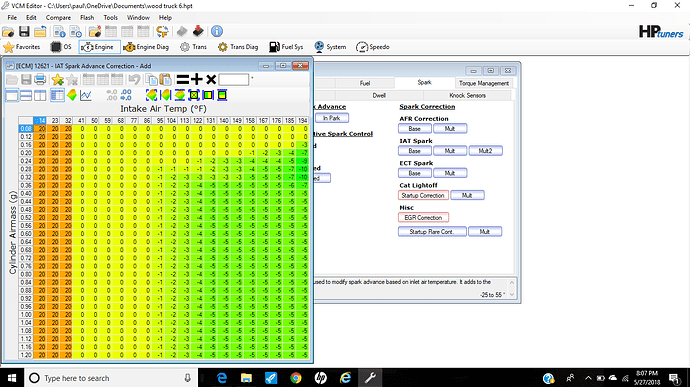The image size is (690, 387).
Task: Open the OS section
Action: [61, 47]
